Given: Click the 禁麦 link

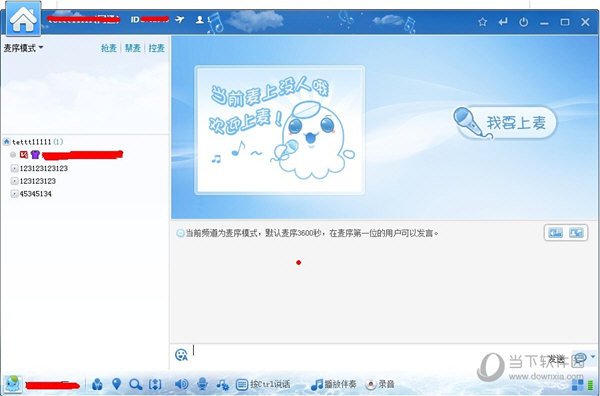Looking at the screenshot, I should point(133,48).
